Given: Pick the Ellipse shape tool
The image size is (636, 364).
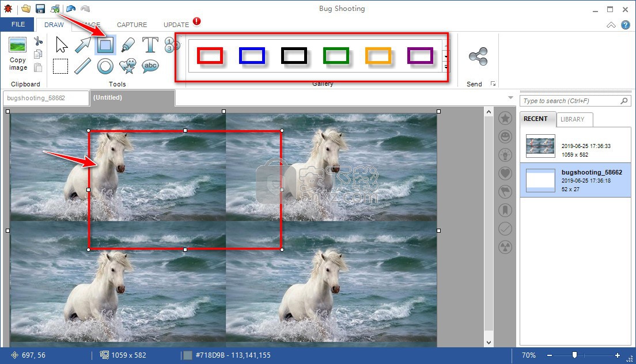Looking at the screenshot, I should (105, 66).
